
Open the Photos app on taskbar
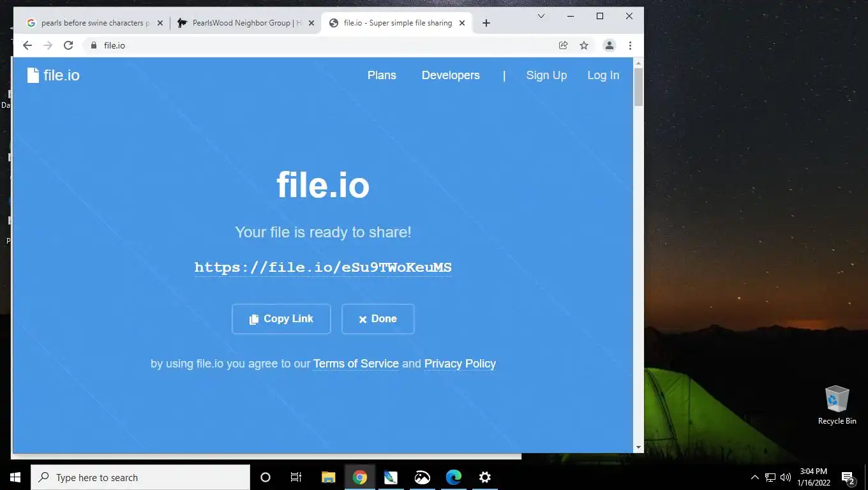pos(423,477)
